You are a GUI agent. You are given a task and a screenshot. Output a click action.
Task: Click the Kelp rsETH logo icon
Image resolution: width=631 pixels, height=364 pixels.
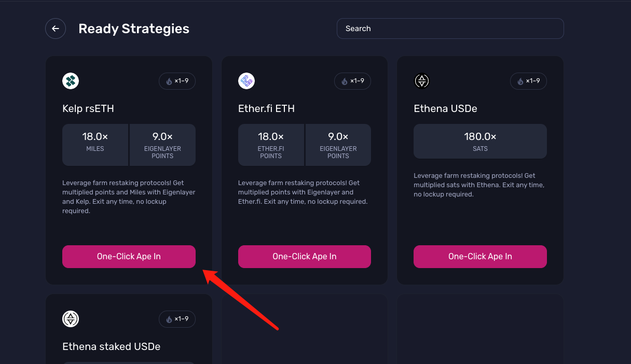71,81
